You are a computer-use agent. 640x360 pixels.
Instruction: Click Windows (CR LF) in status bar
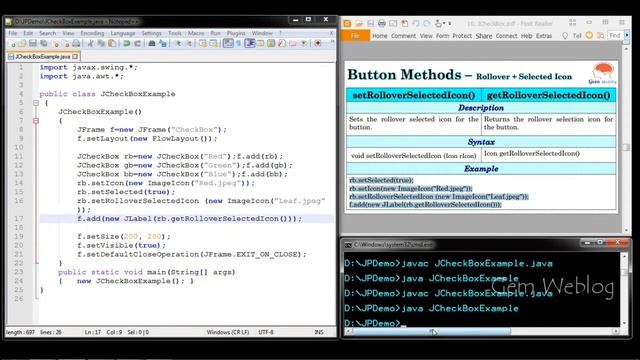tap(228, 332)
